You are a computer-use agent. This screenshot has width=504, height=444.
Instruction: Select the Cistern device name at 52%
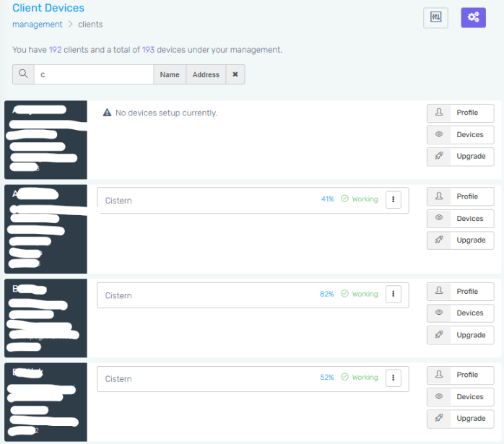(x=118, y=379)
